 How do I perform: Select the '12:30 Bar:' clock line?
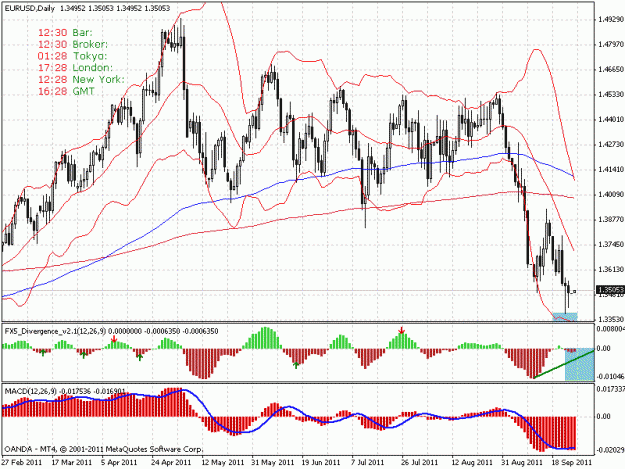pos(65,33)
